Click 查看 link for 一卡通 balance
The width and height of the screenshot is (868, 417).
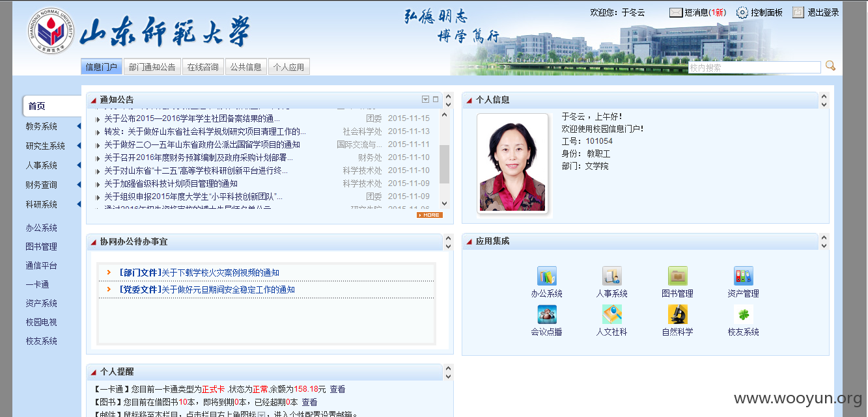[337, 389]
